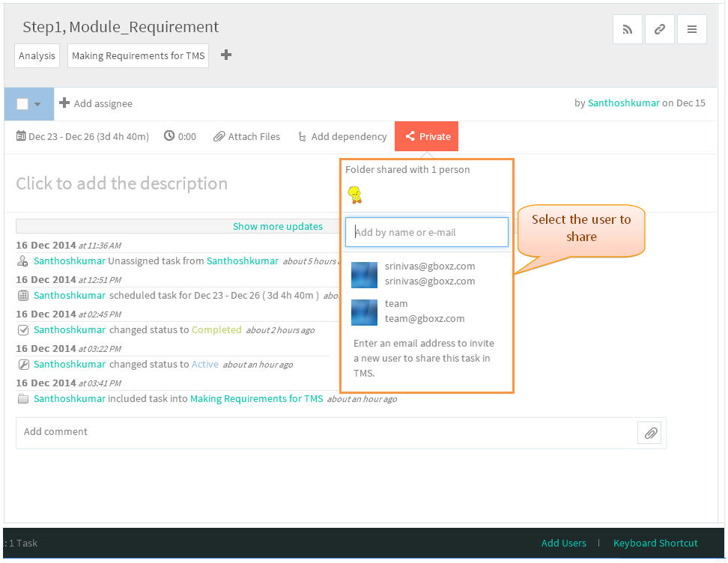Open author Santhoshkumar link near Dec 15

[x=624, y=103]
